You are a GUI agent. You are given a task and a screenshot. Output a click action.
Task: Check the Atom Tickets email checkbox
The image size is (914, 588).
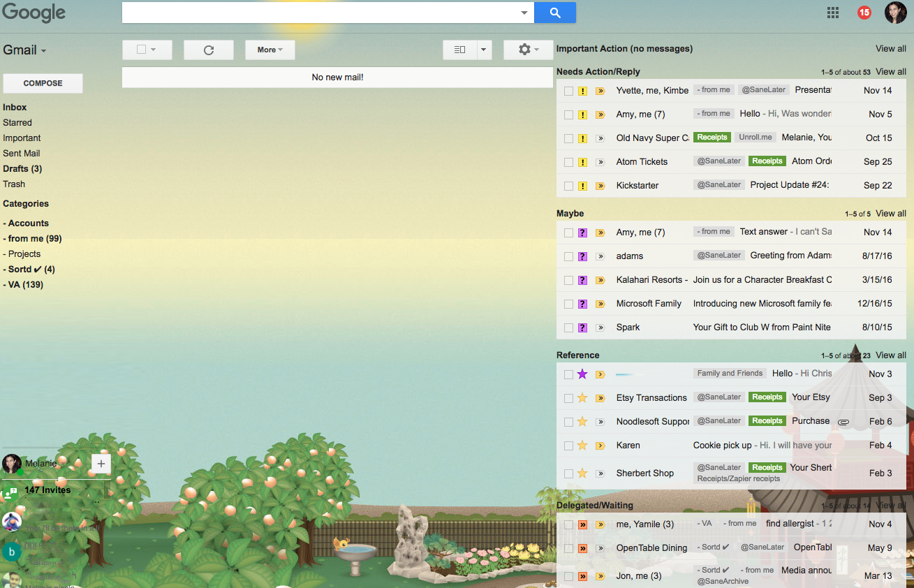568,162
